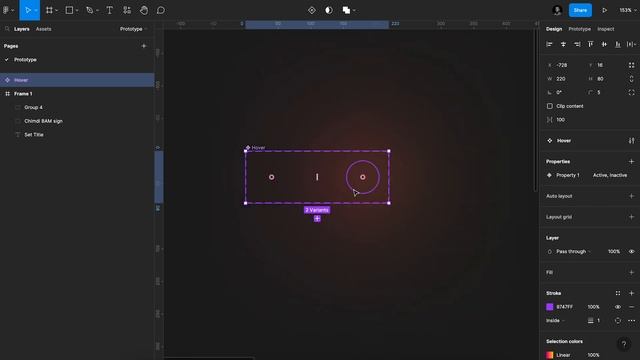Open the Prototype tab in right panel
Viewport: 640px width, 360px height.
pyautogui.click(x=580, y=29)
